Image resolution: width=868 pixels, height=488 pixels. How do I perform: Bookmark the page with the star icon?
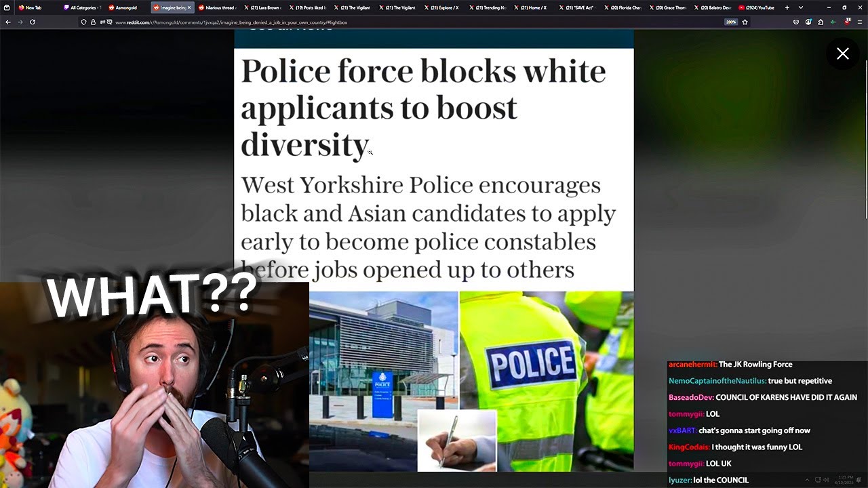745,22
